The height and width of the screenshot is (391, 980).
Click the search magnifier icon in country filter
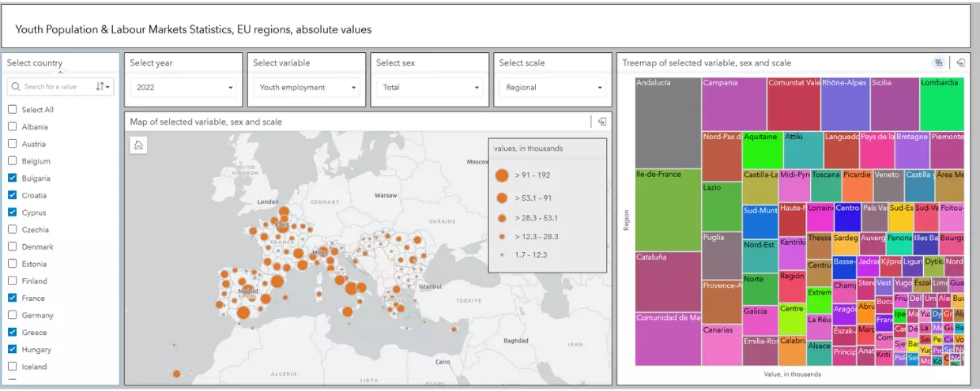[16, 87]
